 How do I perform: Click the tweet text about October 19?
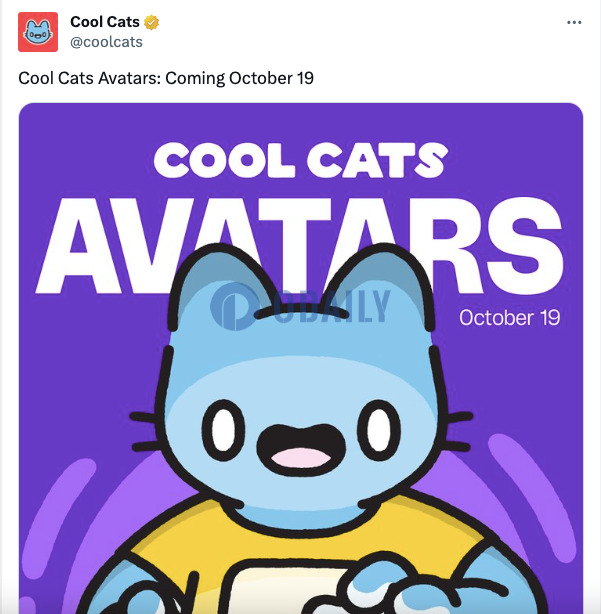click(166, 78)
